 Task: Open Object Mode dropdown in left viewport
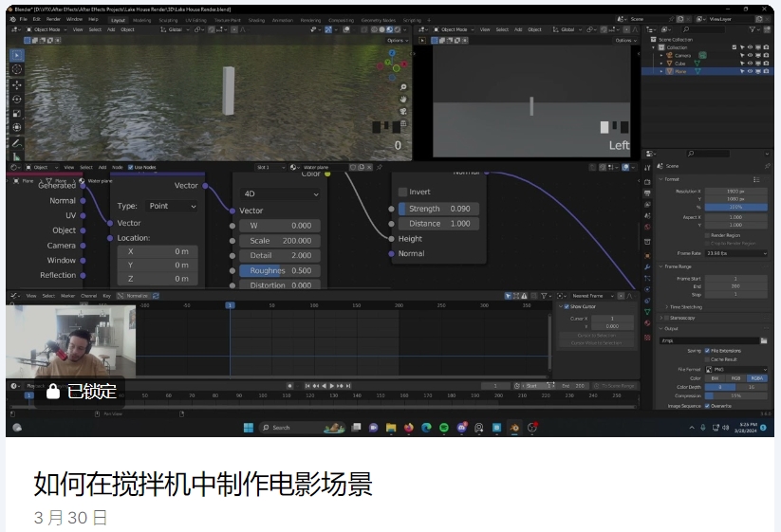coord(46,29)
